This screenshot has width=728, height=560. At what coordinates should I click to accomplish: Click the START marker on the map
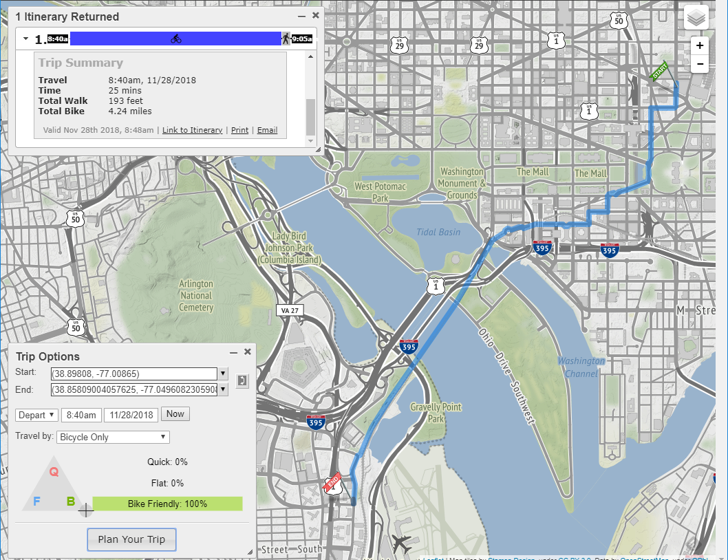[659, 71]
